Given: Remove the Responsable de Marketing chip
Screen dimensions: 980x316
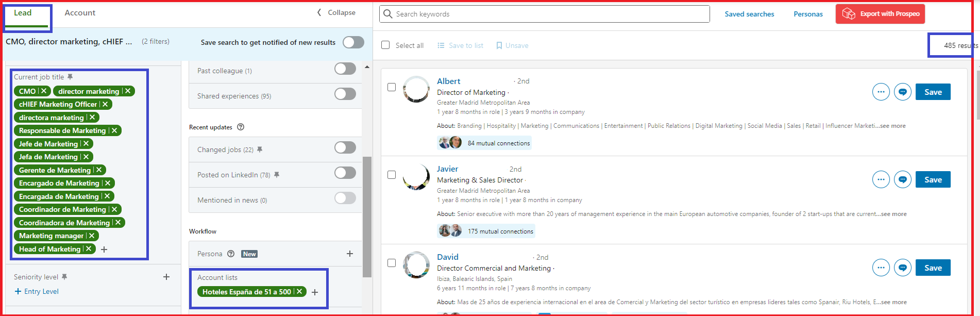Looking at the screenshot, I should point(114,130).
